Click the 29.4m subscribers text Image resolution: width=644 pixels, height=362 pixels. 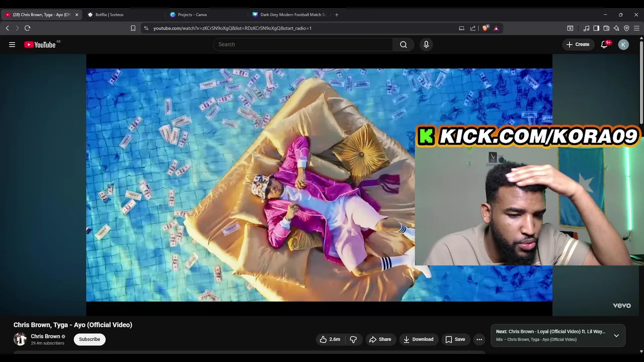(48, 343)
